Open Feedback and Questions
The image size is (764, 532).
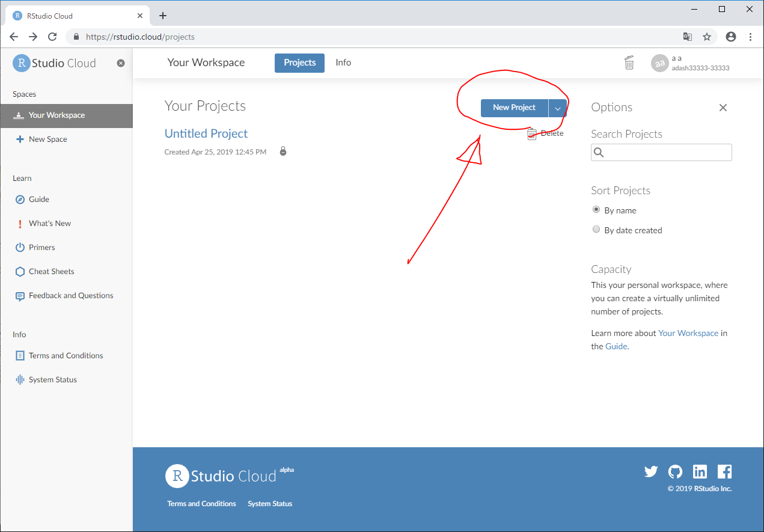pos(71,296)
